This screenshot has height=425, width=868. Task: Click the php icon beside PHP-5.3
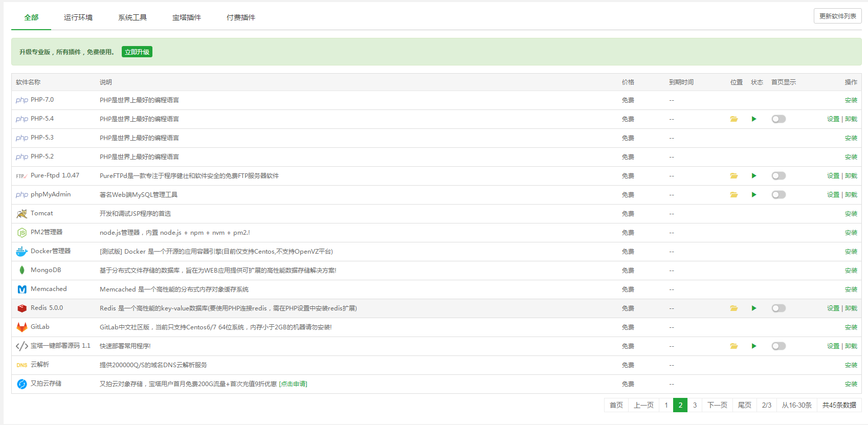point(21,138)
